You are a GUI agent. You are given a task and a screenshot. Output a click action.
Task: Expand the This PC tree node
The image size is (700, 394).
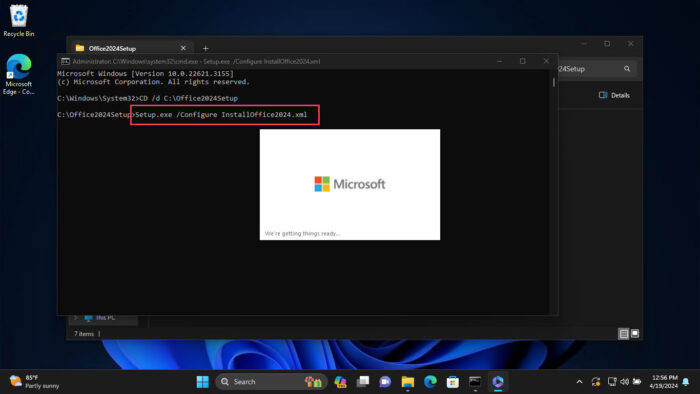(75, 318)
